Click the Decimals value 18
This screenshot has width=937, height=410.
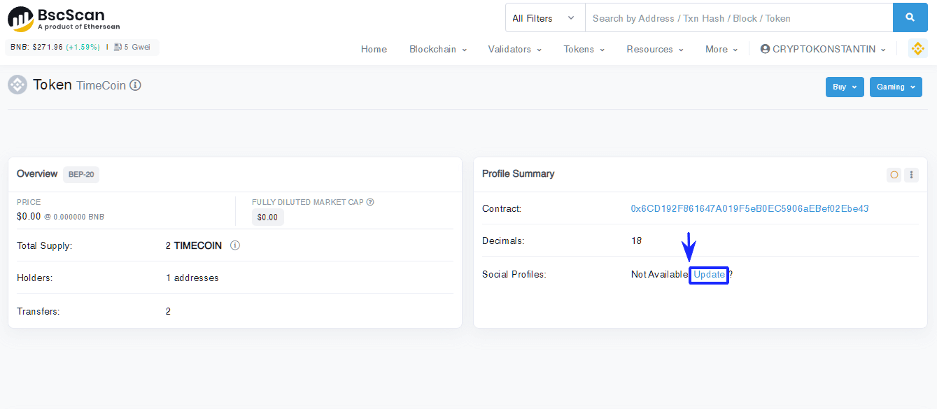coord(636,241)
